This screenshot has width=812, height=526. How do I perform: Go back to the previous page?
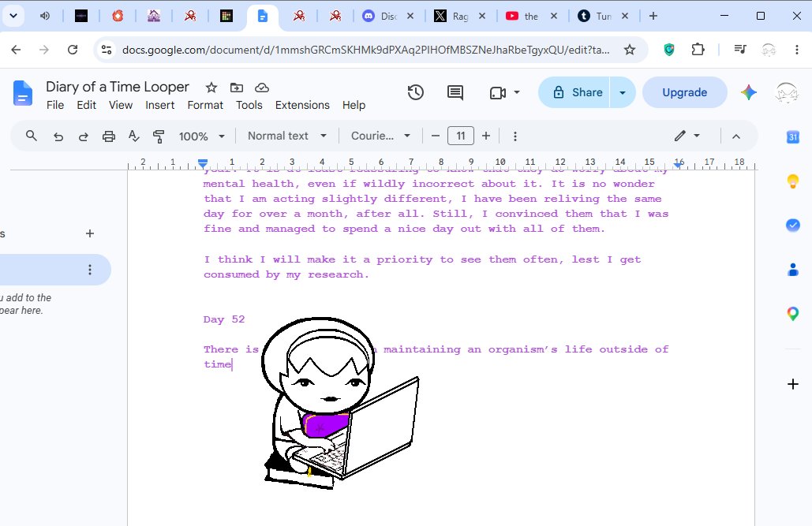16,50
